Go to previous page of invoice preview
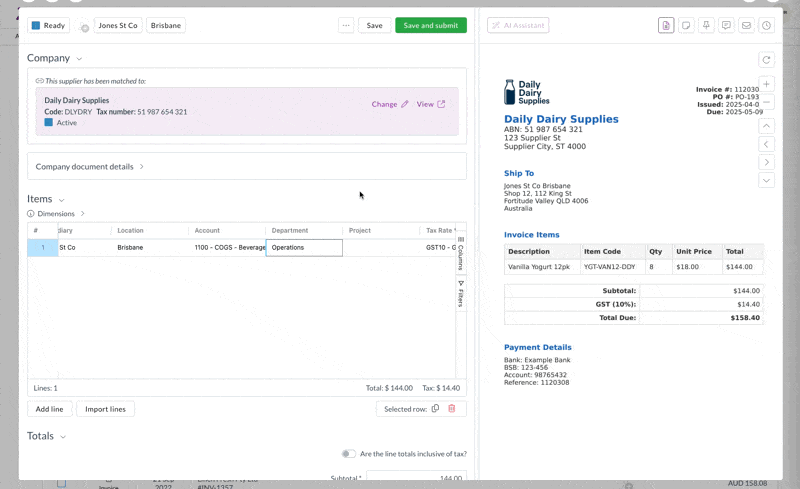The height and width of the screenshot is (489, 800). click(766, 144)
